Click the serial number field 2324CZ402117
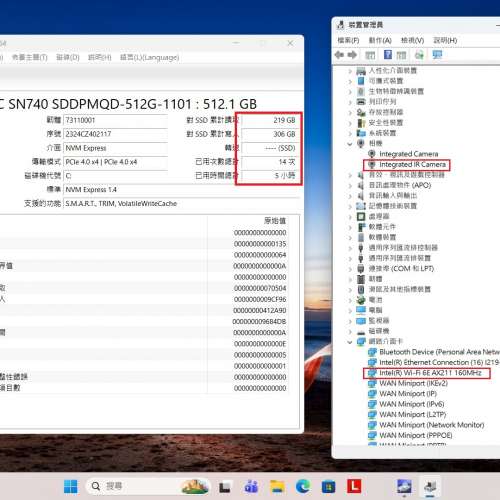500x500 pixels. click(115, 134)
